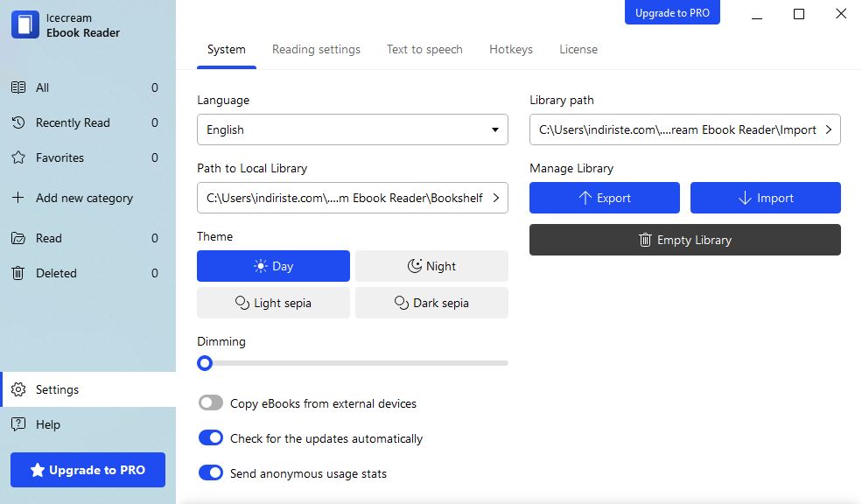Click the sun icon in Day theme
This screenshot has height=504, width=862.
(261, 266)
